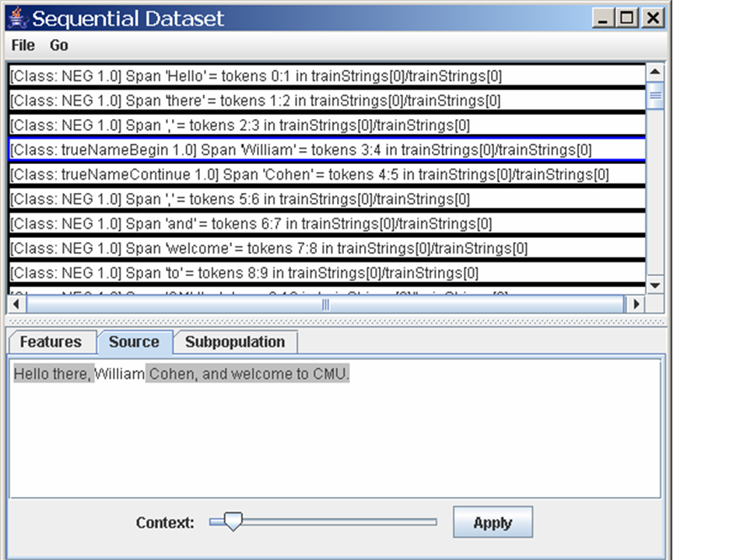This screenshot has height=560, width=747.
Task: Open the Subpopulation tab
Action: (235, 342)
